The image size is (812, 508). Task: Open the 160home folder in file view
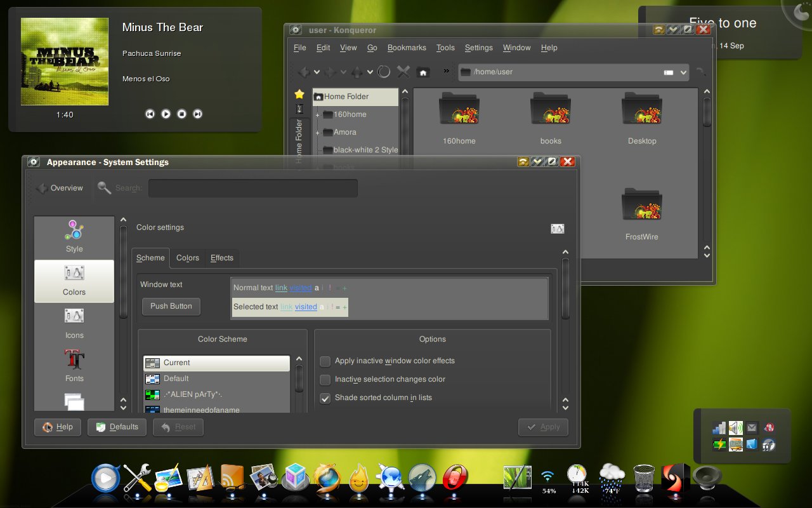click(x=459, y=109)
